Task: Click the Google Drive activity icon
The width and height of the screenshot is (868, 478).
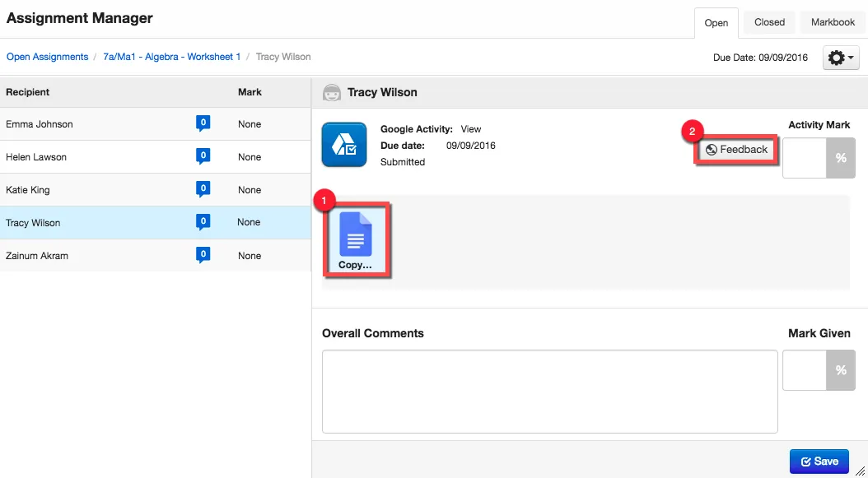Action: (343, 145)
